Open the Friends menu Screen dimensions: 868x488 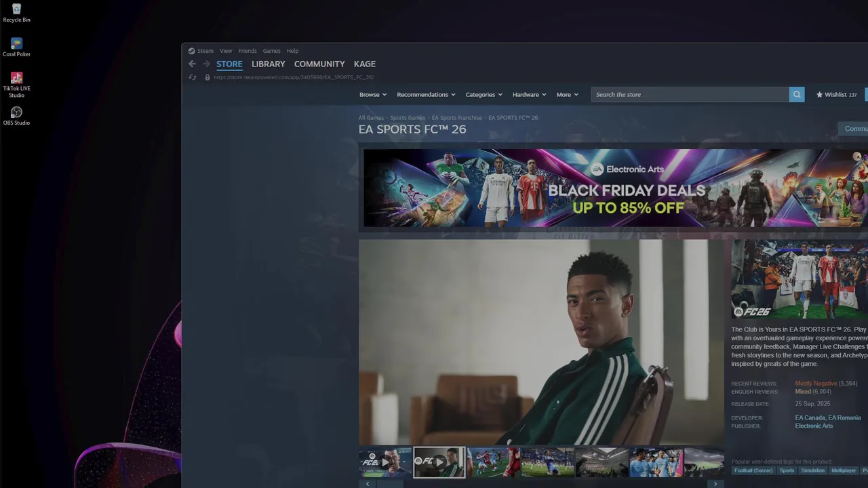(248, 51)
